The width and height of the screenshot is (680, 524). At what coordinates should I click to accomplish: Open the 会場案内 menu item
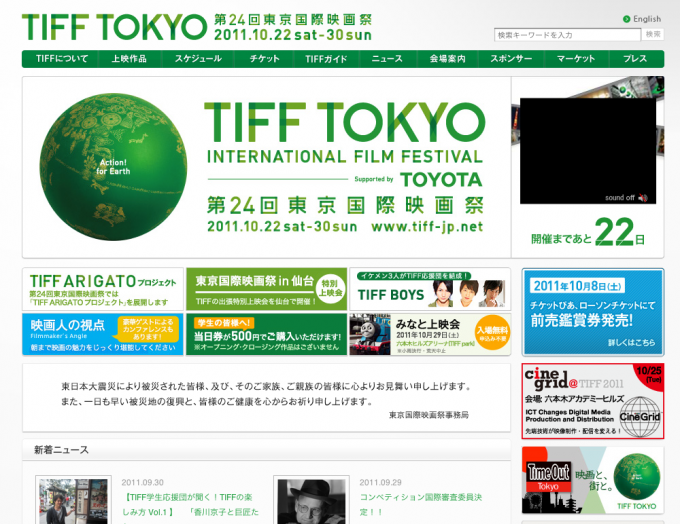click(x=448, y=59)
